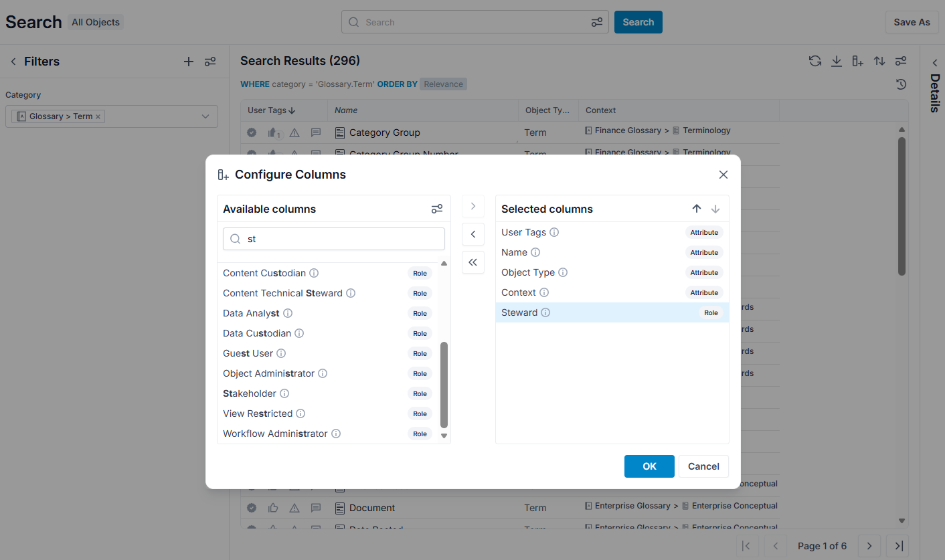Click the blue Search button

click(x=638, y=22)
